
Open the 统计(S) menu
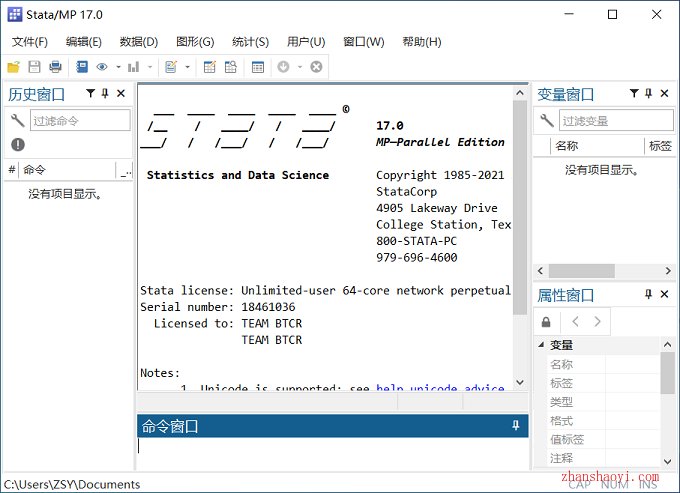click(251, 42)
